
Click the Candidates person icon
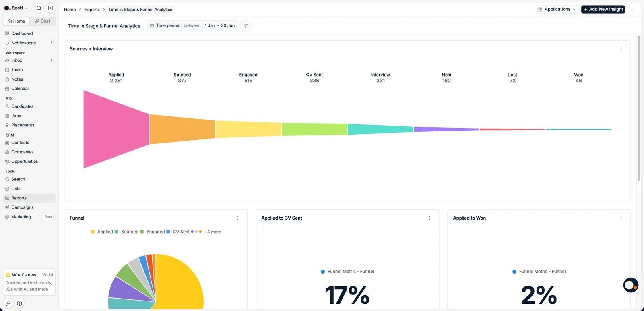click(7, 106)
